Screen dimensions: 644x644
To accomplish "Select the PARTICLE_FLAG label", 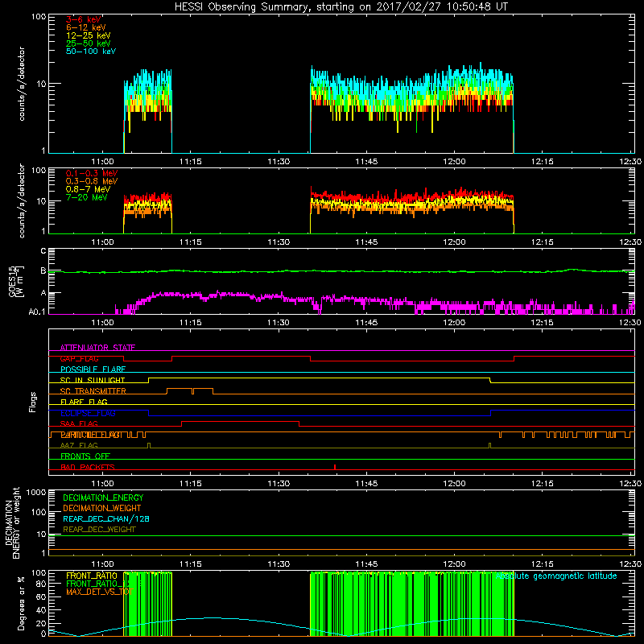I will [91, 434].
